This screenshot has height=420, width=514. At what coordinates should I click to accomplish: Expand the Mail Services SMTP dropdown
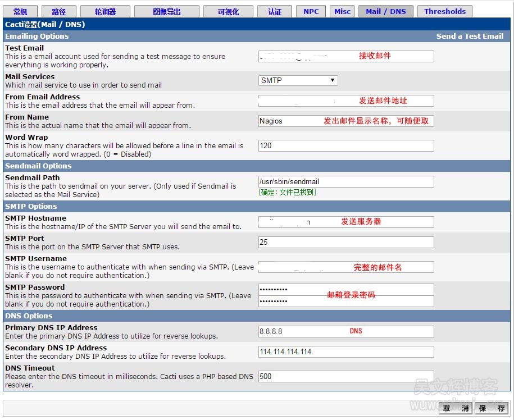click(298, 80)
